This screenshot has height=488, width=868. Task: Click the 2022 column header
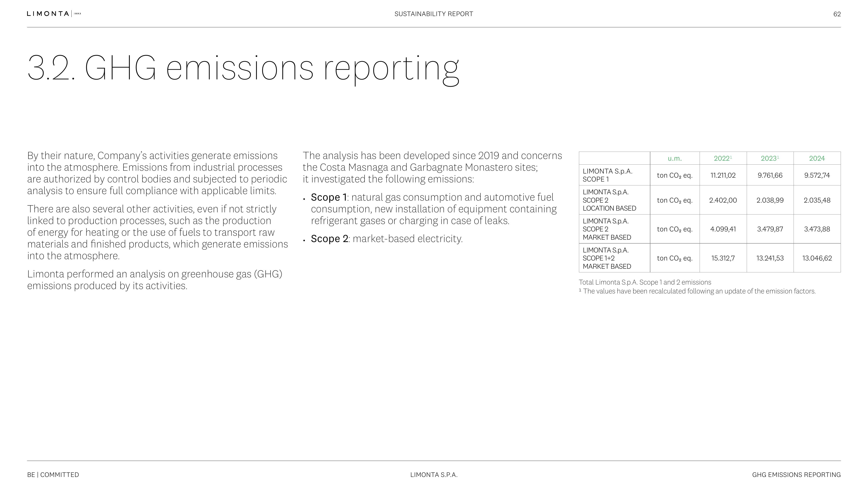coord(723,158)
